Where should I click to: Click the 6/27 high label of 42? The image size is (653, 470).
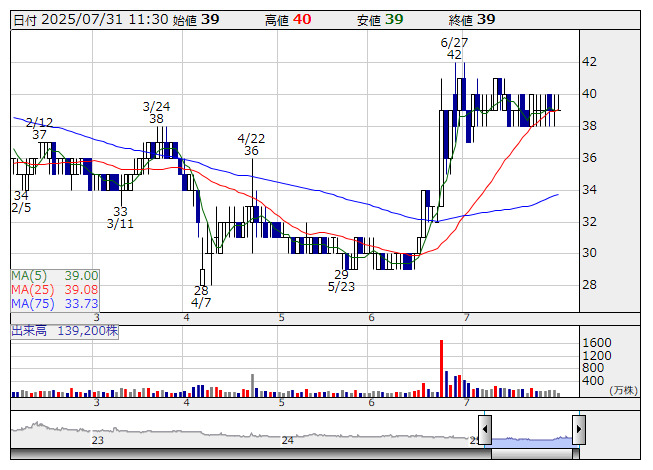[x=454, y=48]
